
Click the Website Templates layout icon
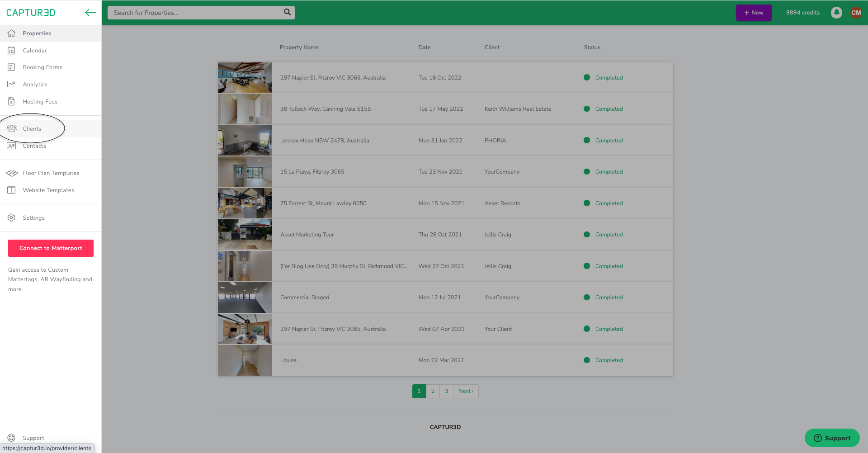coord(11,190)
